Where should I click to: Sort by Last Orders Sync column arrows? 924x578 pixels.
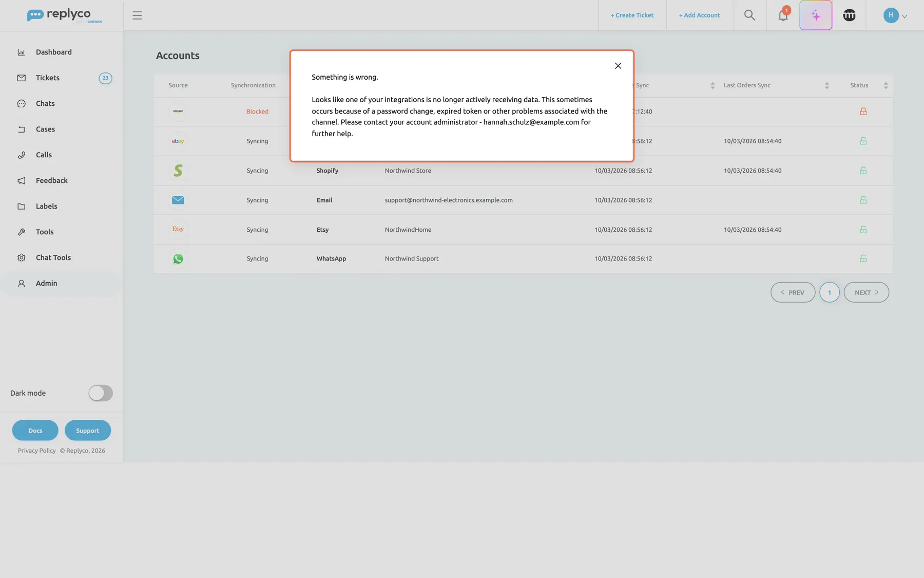(827, 86)
